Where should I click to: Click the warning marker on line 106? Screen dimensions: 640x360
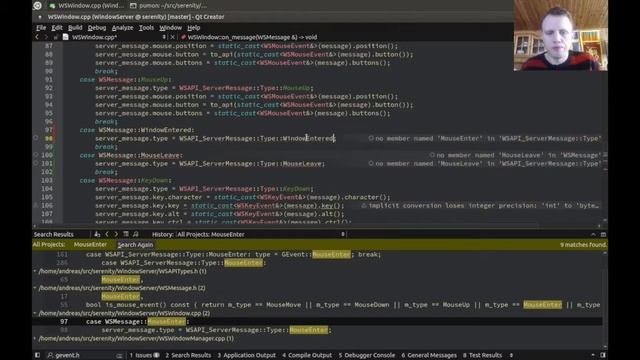pyautogui.click(x=36, y=205)
